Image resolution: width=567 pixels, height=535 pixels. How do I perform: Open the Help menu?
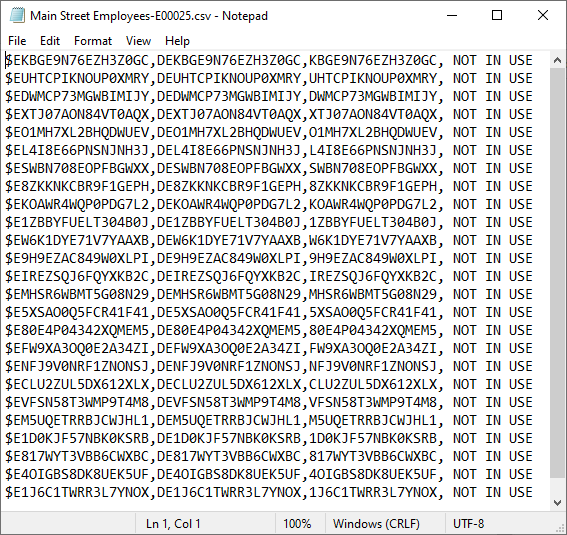click(177, 41)
